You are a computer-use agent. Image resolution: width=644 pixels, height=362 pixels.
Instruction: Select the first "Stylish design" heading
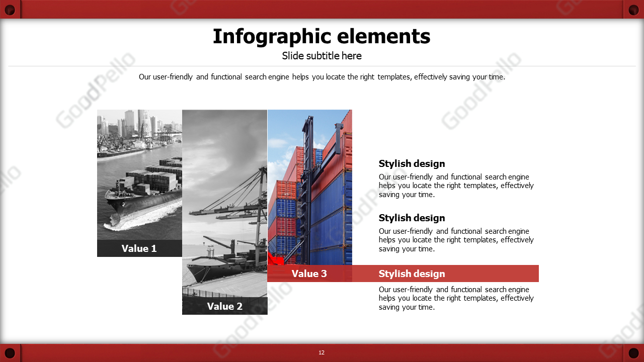(x=412, y=163)
